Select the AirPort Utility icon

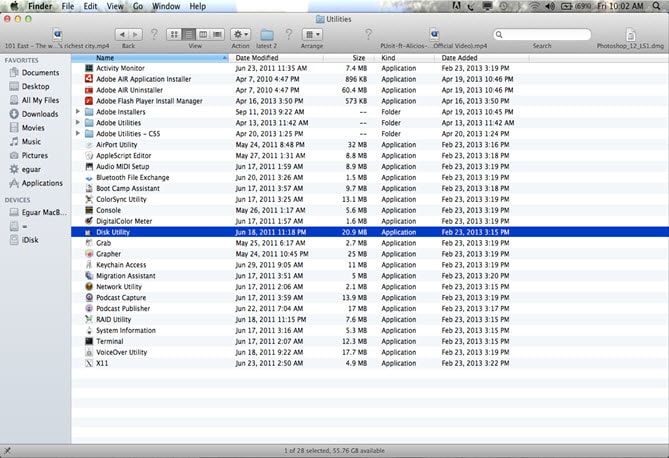(x=89, y=145)
